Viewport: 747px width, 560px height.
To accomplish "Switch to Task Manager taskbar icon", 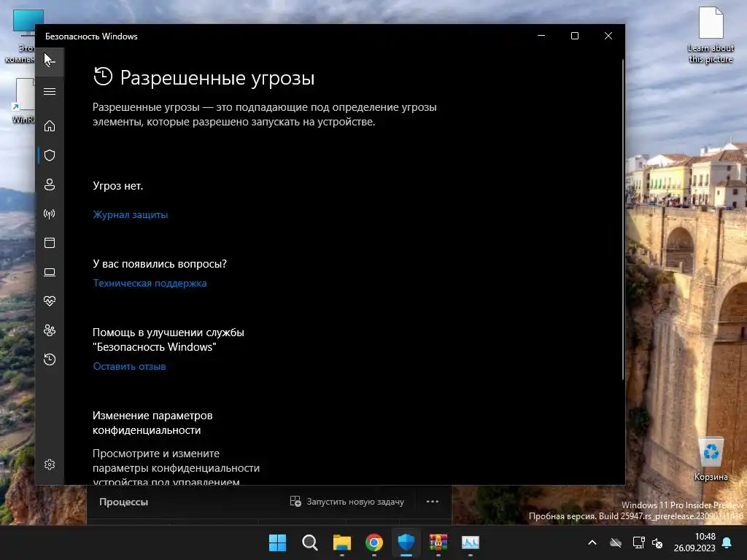I will coord(471,542).
